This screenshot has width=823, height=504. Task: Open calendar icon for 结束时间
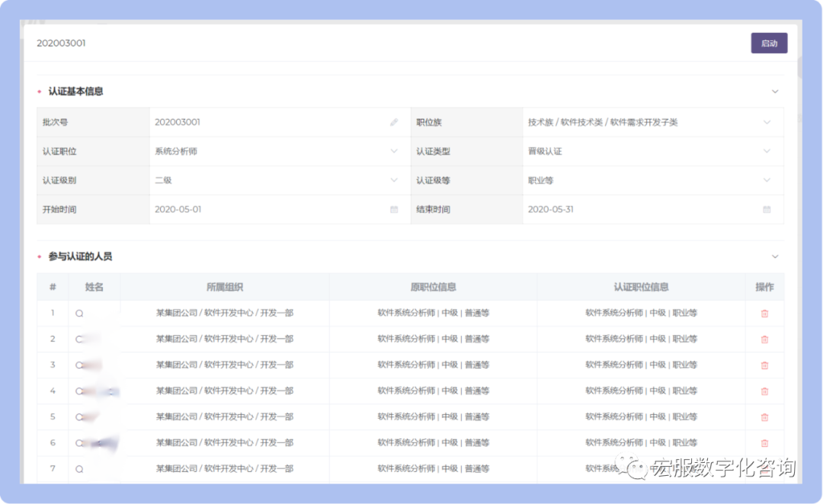coord(767,209)
